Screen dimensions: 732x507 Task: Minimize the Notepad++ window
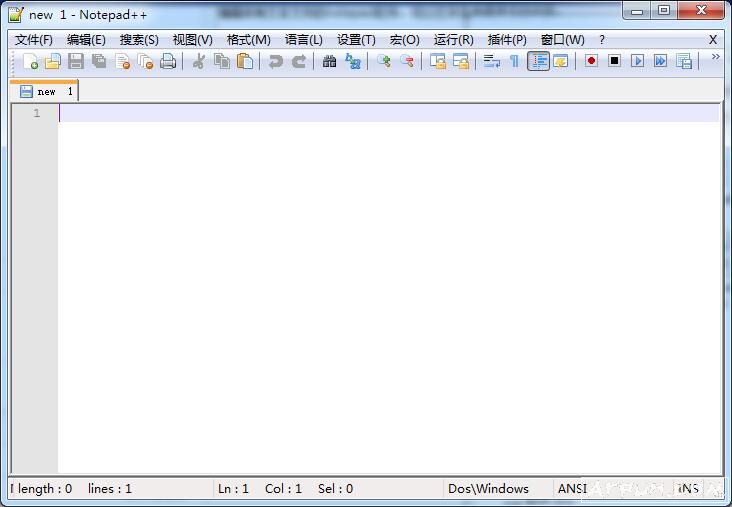[x=637, y=12]
